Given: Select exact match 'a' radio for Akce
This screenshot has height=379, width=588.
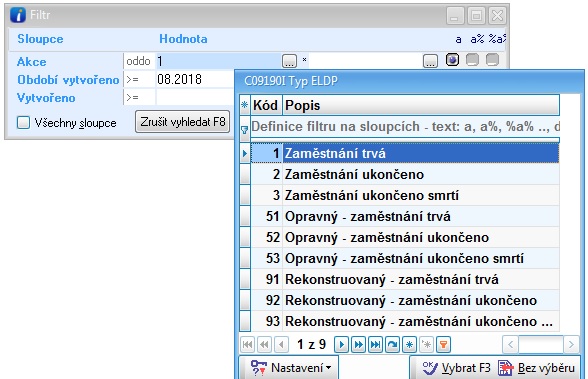Looking at the screenshot, I should (452, 60).
